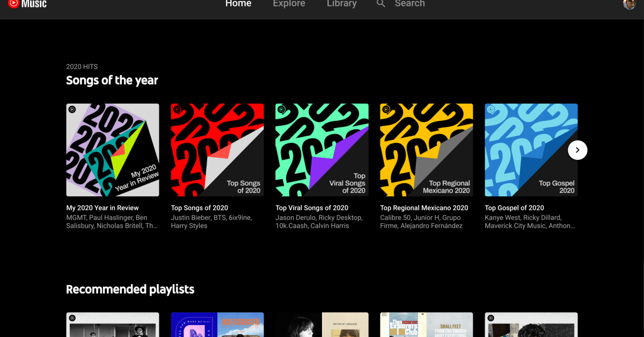
Task: Open the Library tab
Action: click(342, 4)
